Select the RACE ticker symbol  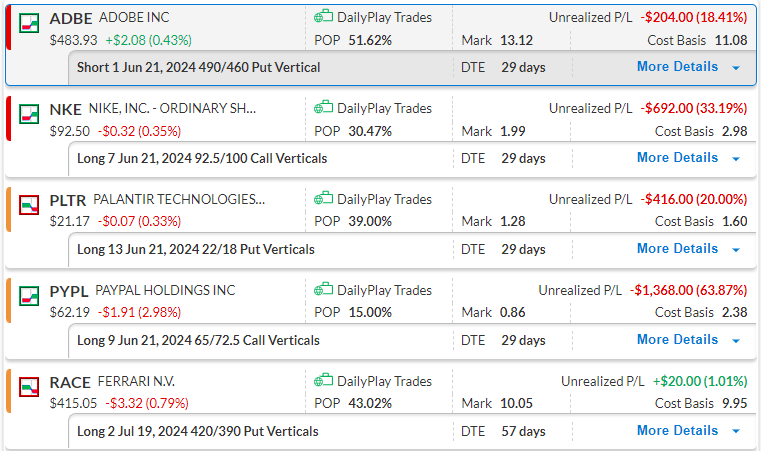[70, 383]
